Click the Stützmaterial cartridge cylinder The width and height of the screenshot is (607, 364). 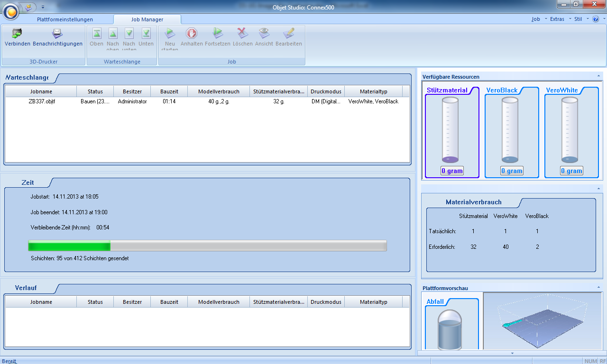coord(450,130)
